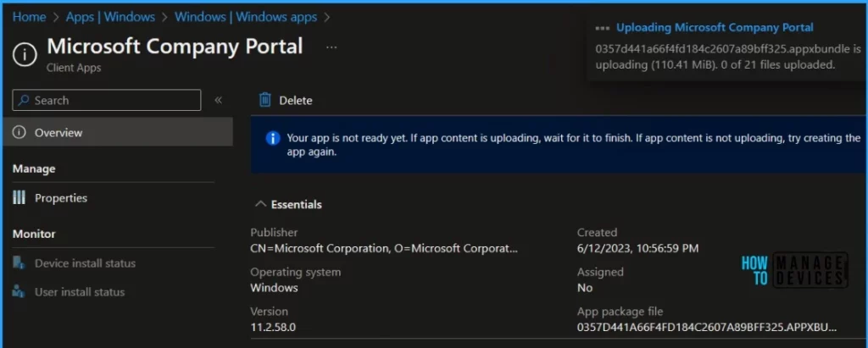Open the ellipsis menu beside Microsoft Company Portal
The height and width of the screenshot is (348, 868).
(x=331, y=47)
